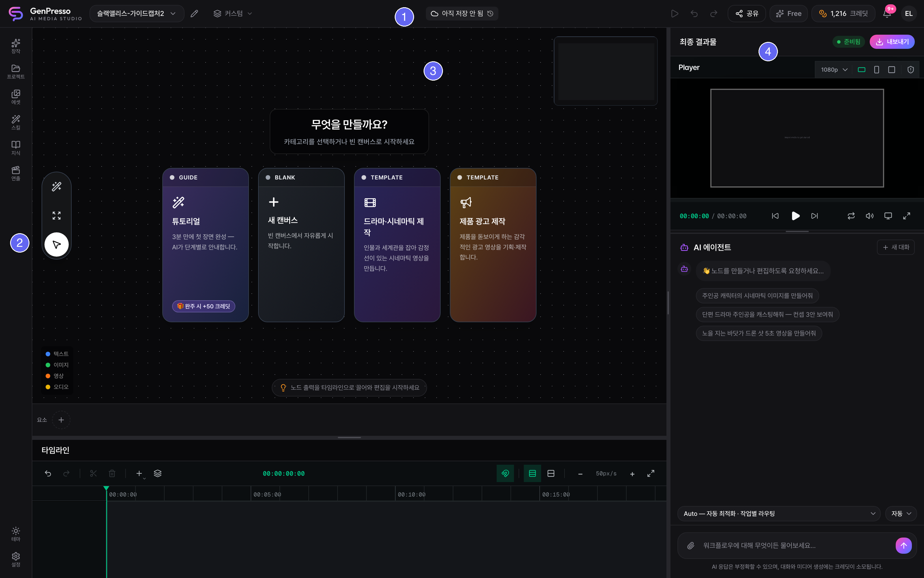Viewport: 924px width, 578px height.
Task: Toggle player monitor display icon
Action: [888, 216]
